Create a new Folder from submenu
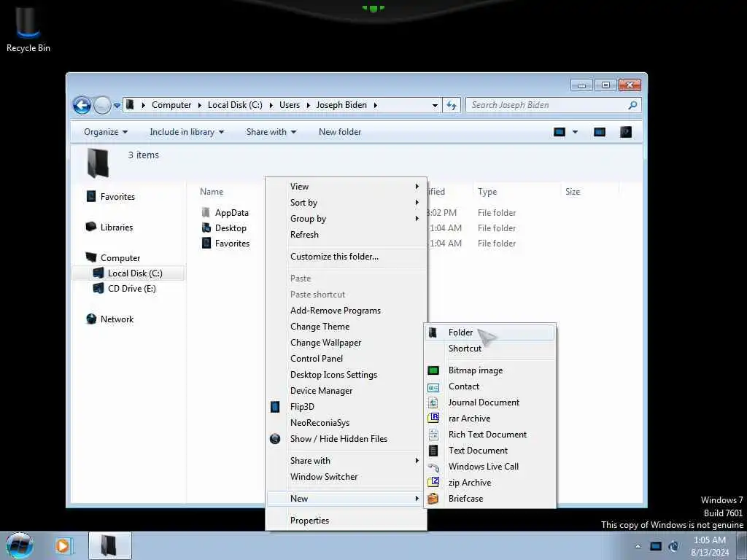747x560 pixels. [489, 332]
